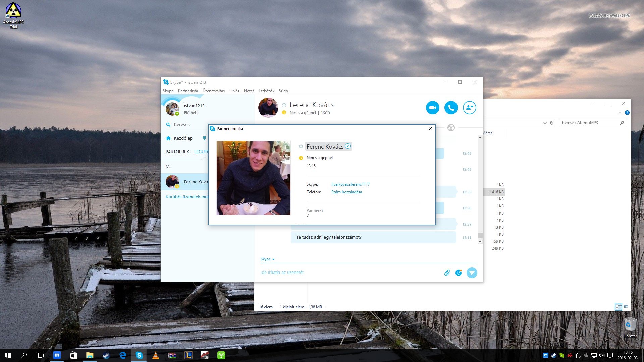Open Maxthon browser on the taskbar

tap(57, 355)
